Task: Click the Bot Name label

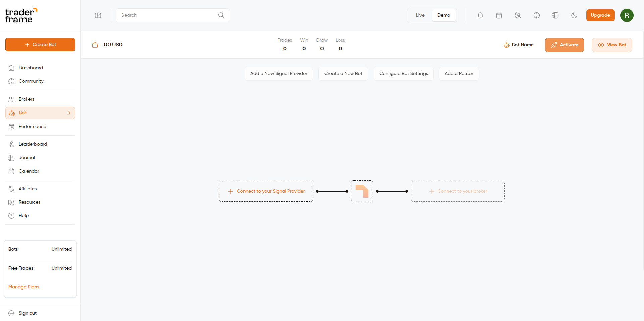Action: (523, 45)
